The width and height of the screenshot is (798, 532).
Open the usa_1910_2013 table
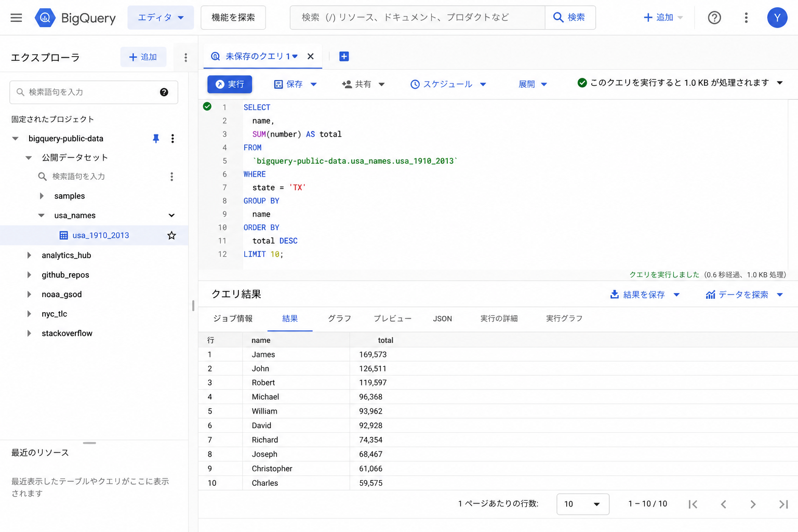pyautogui.click(x=101, y=235)
